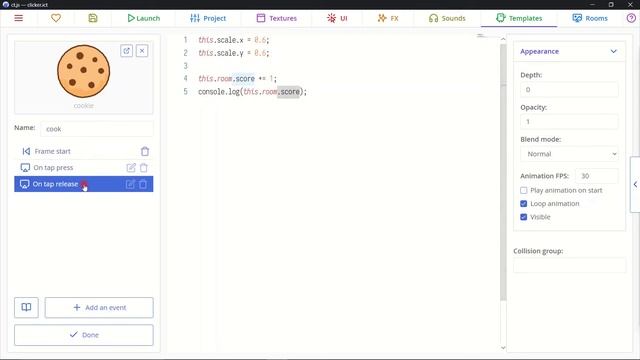Click the checkmark icon on Done
The height and width of the screenshot is (360, 640).
73,335
